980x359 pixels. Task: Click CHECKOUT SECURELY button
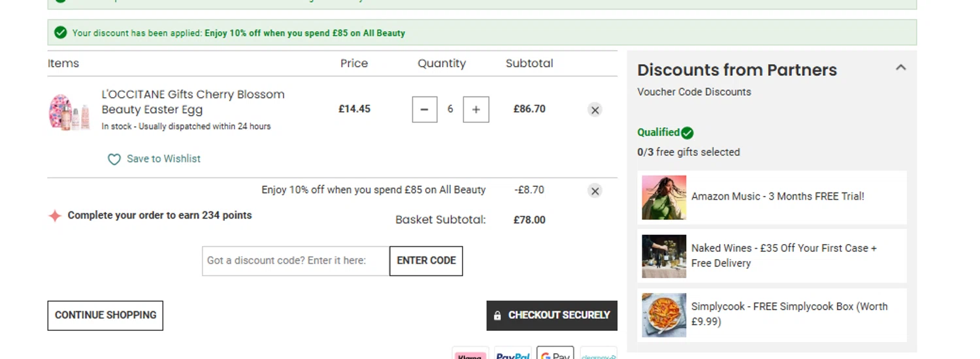pyautogui.click(x=552, y=315)
